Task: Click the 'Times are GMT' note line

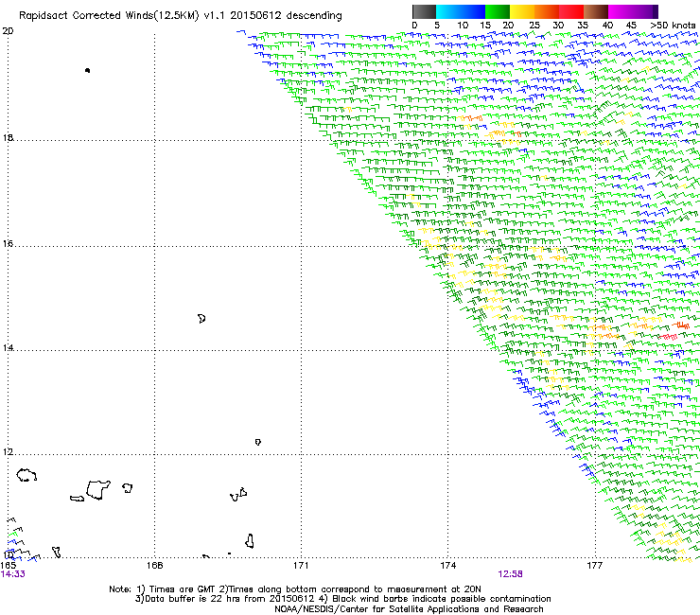Action: 295,589
